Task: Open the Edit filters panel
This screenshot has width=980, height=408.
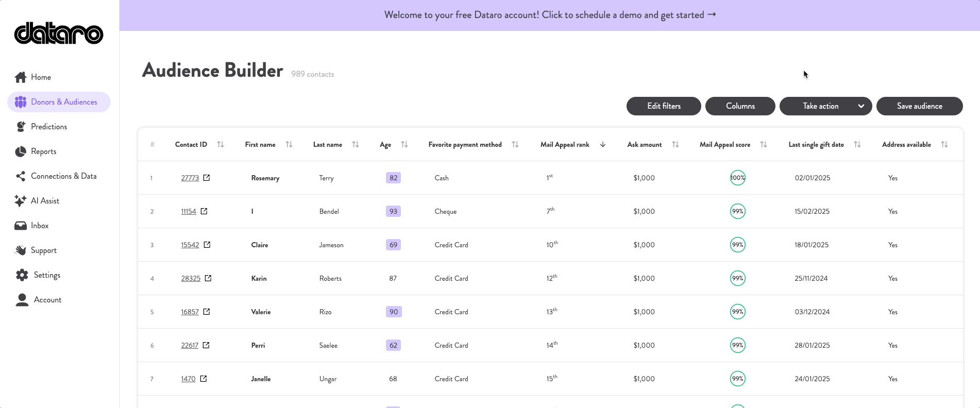Action: click(x=664, y=106)
